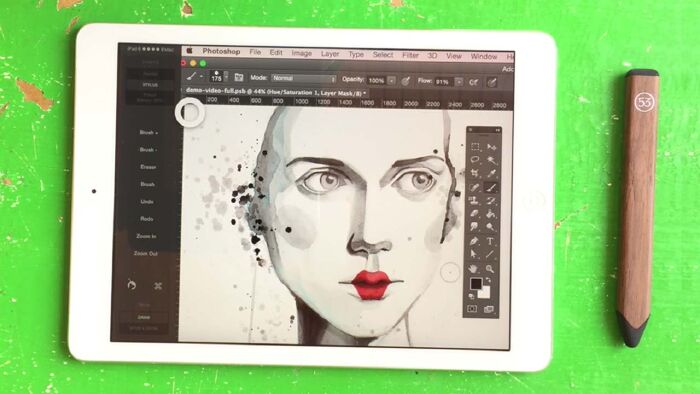Click the white background color swatch

(485, 293)
